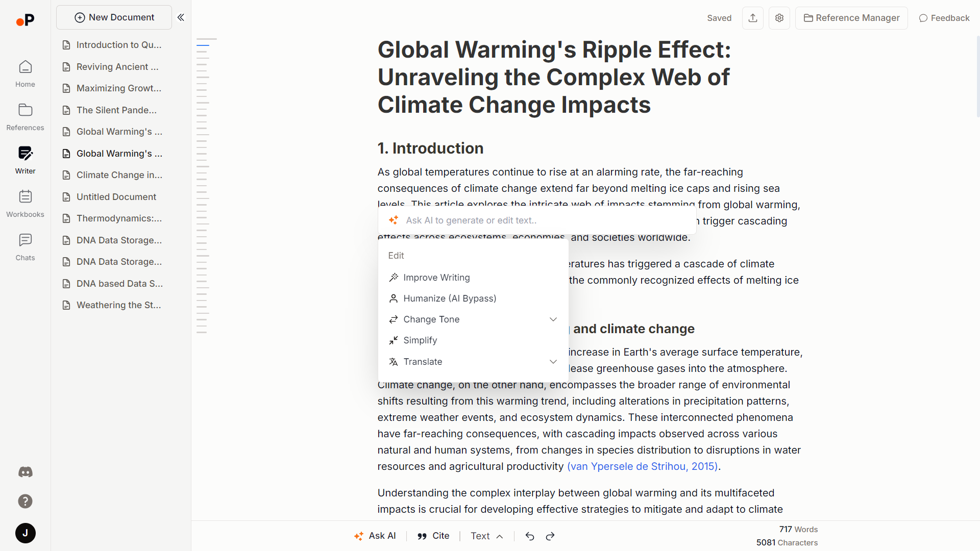Click the help question mark icon
The image size is (980, 551).
click(x=25, y=502)
